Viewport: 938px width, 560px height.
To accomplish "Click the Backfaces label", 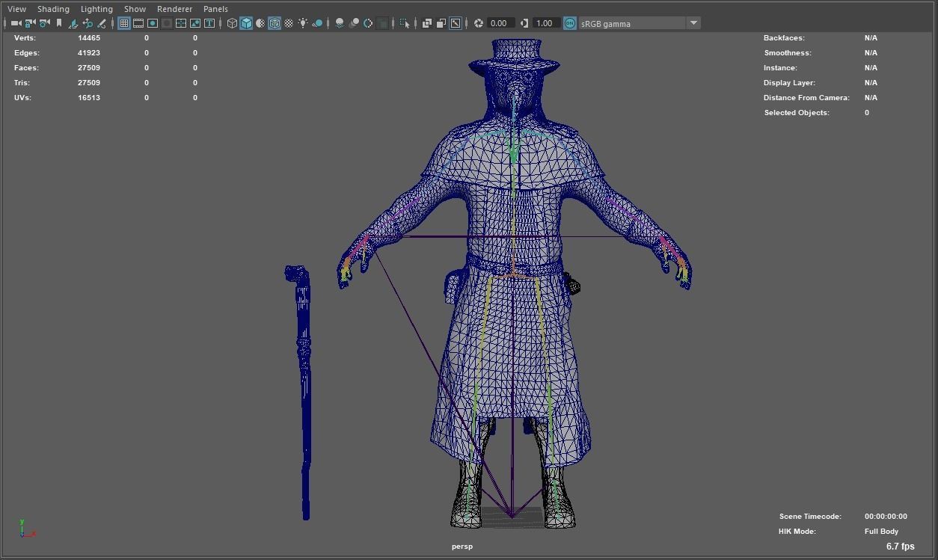I will pos(784,37).
